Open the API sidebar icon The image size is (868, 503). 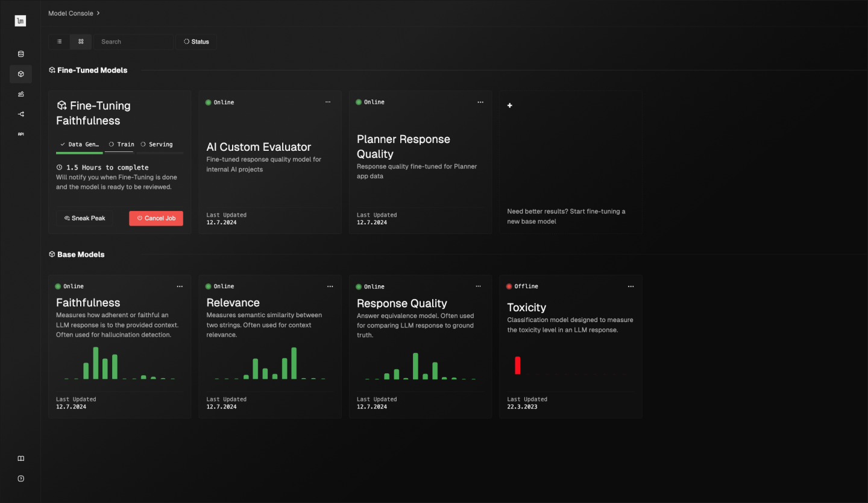click(20, 134)
